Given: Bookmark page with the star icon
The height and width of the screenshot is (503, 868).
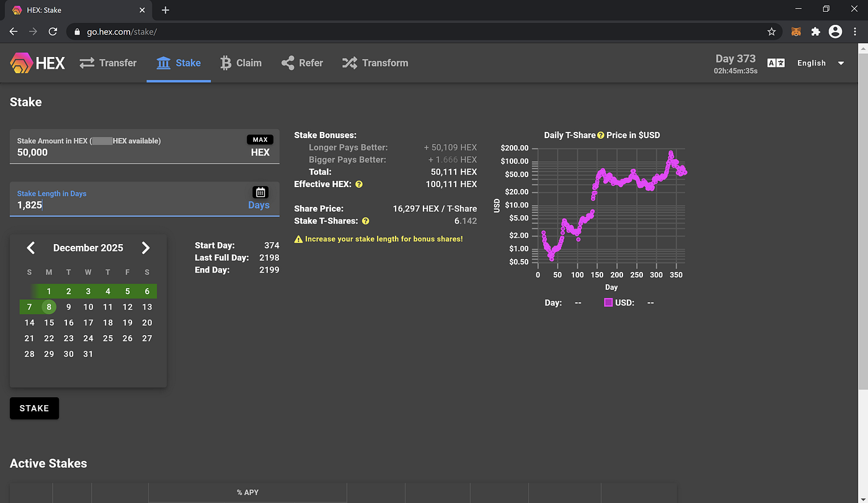Looking at the screenshot, I should pyautogui.click(x=771, y=31).
